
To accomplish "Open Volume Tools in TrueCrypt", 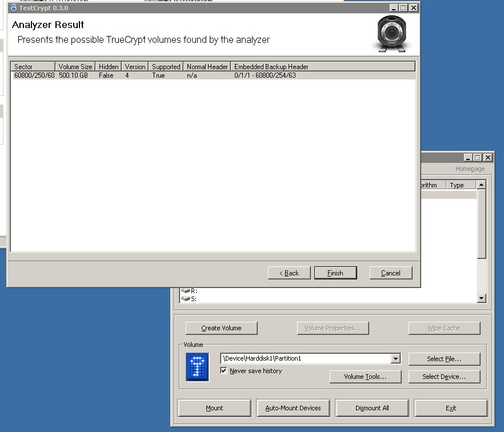I will (x=366, y=377).
